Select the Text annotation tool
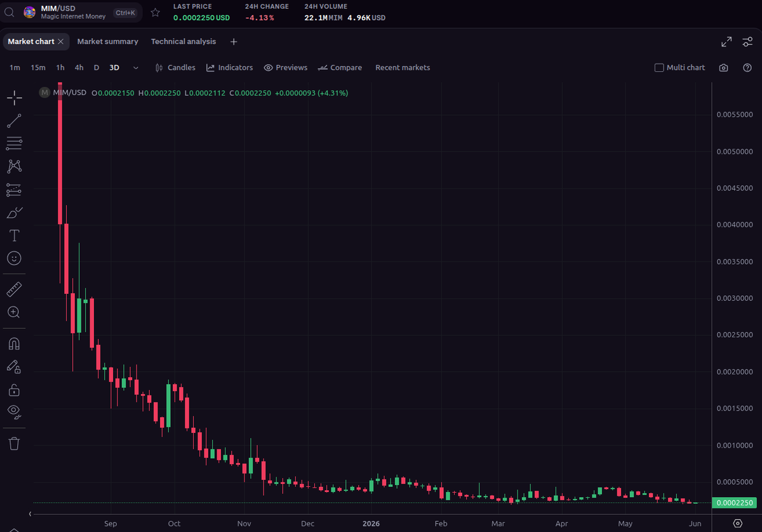Viewport: 762px width, 532px height. 14,236
